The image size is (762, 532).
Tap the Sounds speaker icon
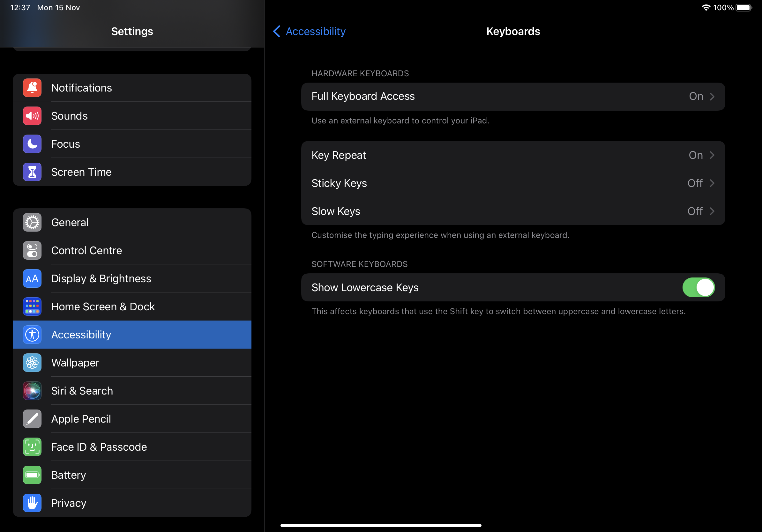(x=32, y=116)
